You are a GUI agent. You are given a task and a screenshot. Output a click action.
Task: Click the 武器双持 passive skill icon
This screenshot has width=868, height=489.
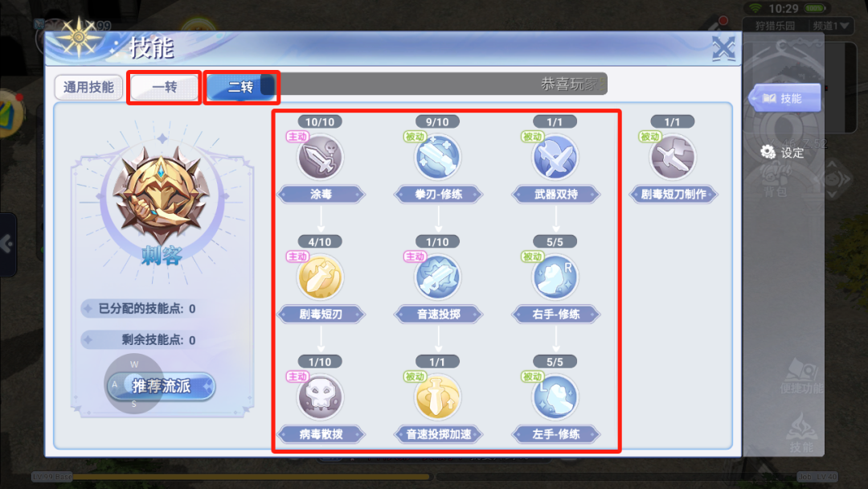pos(555,158)
